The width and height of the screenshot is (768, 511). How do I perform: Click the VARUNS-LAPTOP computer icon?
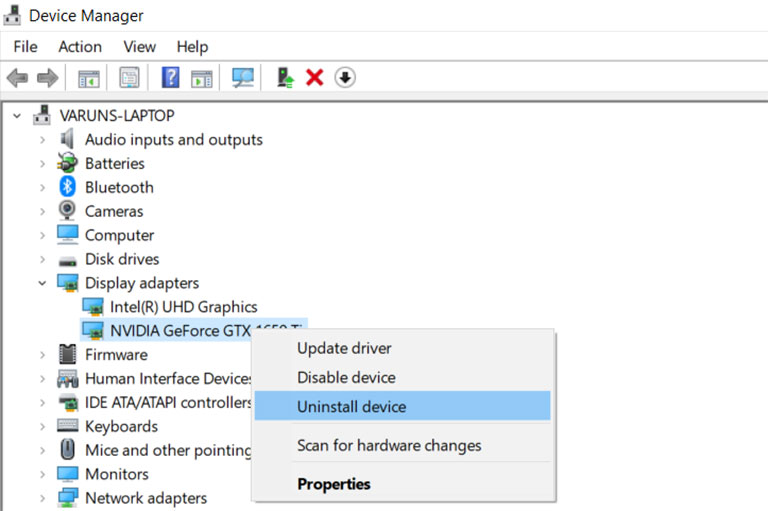42,115
